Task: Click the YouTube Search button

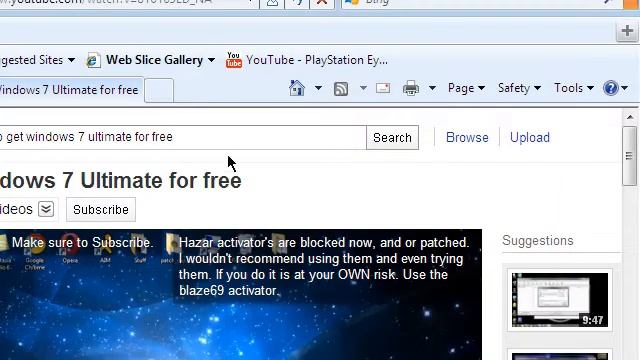Action: (x=392, y=138)
